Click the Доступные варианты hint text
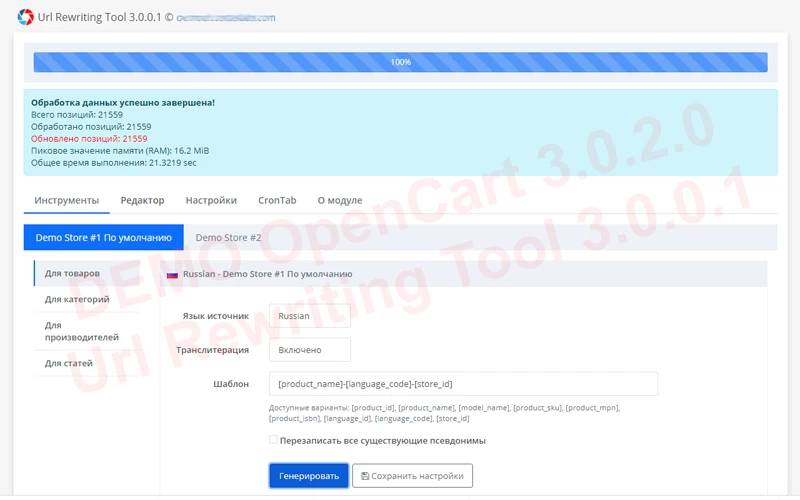The height and width of the screenshot is (500, 800). point(444,413)
